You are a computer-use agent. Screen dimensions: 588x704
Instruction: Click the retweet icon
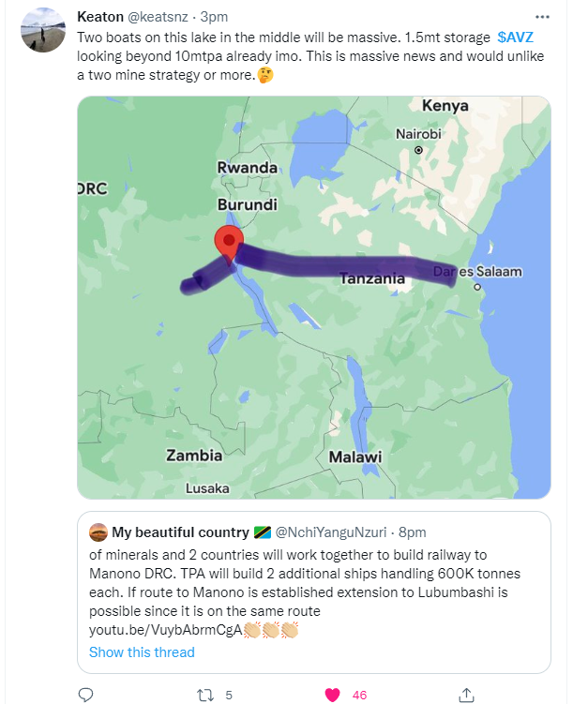205,695
